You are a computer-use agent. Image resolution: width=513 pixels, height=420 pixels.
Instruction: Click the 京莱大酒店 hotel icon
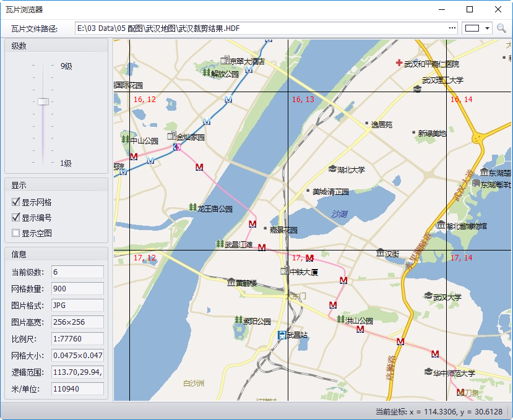[x=224, y=61]
